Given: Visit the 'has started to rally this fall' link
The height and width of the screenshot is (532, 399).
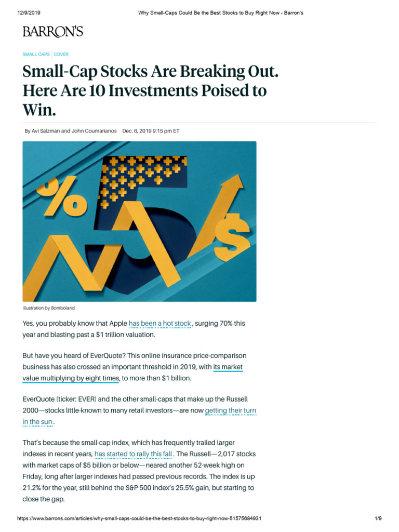Looking at the screenshot, I should point(134,454).
